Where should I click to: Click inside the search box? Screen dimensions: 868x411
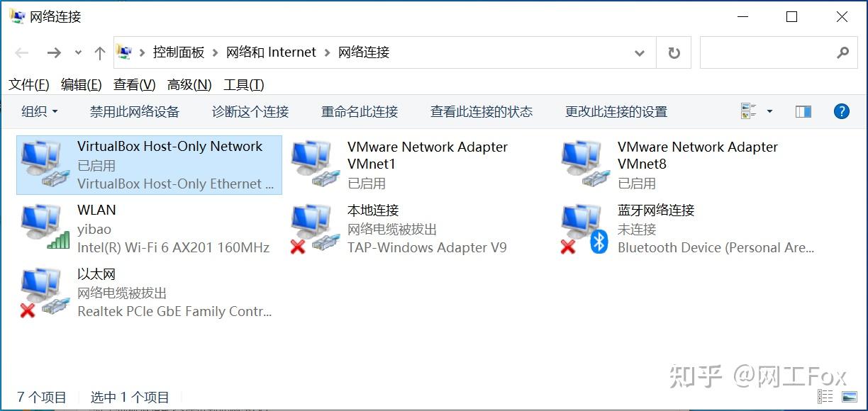click(773, 52)
